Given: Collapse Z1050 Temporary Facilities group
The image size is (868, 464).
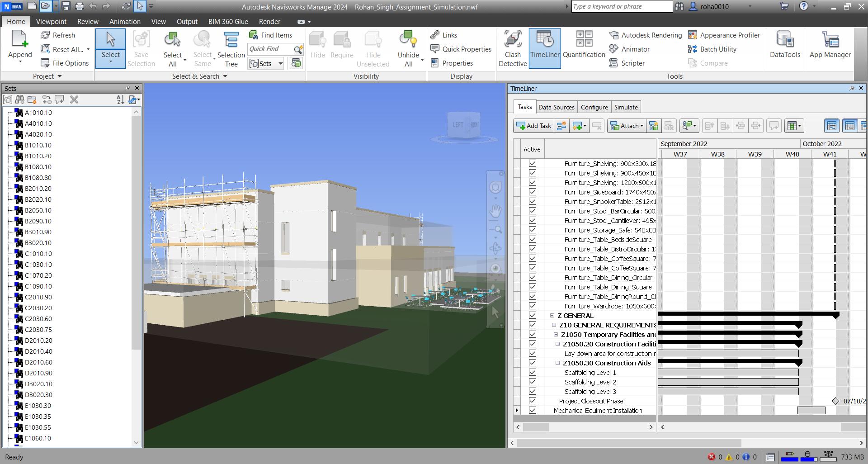Looking at the screenshot, I should click(x=556, y=335).
